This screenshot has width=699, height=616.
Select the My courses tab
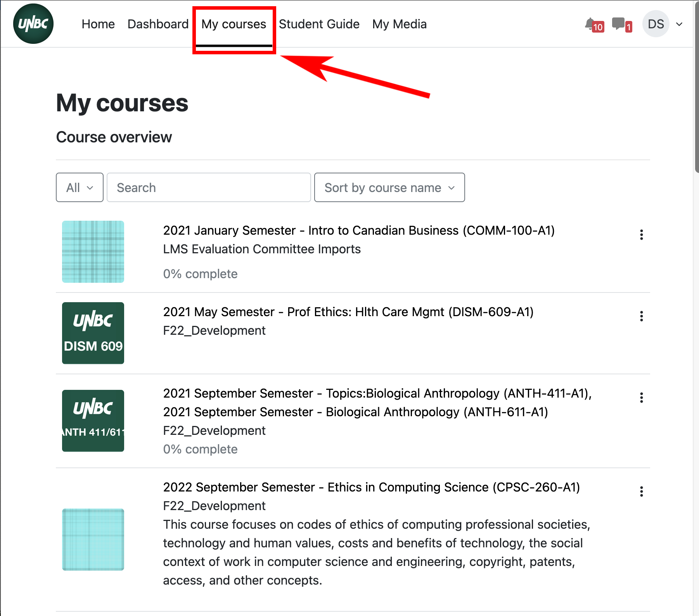234,24
